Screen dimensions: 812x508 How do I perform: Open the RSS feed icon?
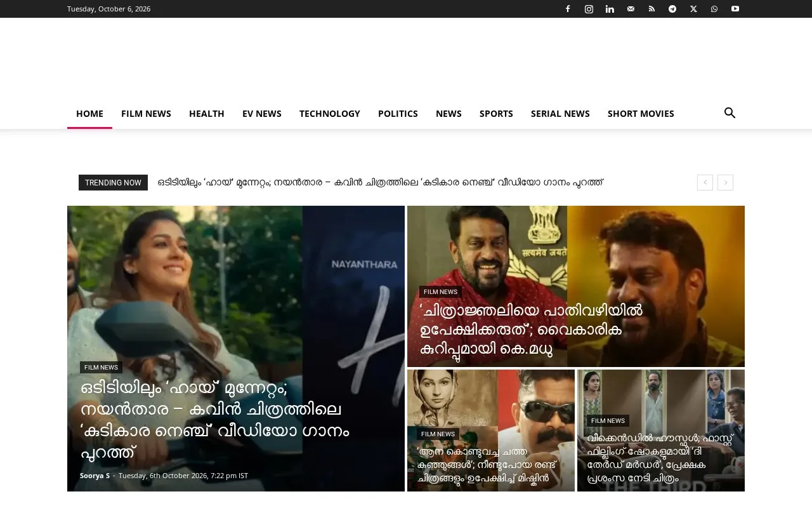[652, 9]
